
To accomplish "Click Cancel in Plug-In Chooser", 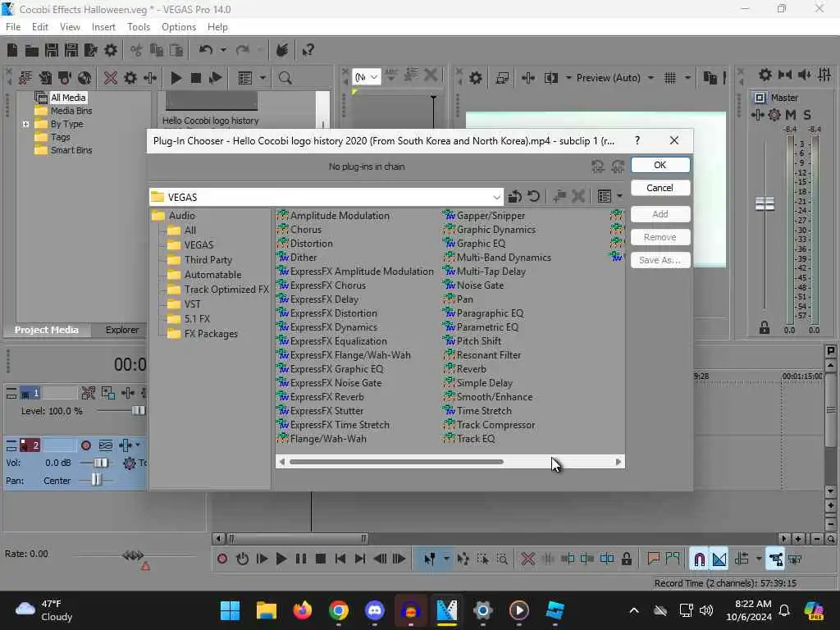I will pos(660,188).
